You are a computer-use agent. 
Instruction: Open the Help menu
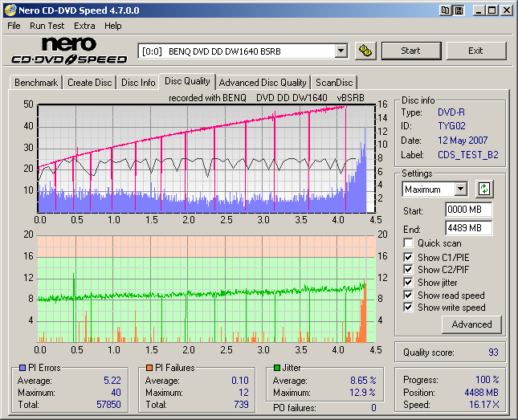113,26
